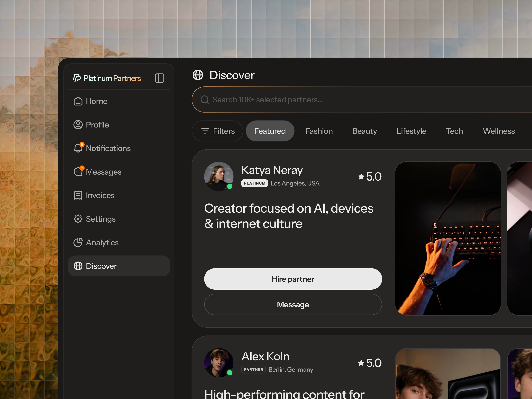Click the Alex Koln name
Image resolution: width=532 pixels, height=399 pixels.
point(266,356)
